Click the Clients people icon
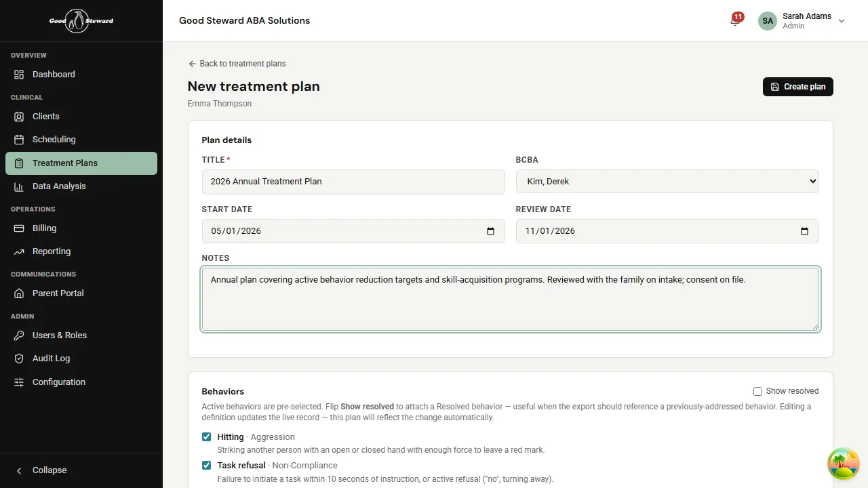Screen dimensions: 868x488 pos(18,116)
